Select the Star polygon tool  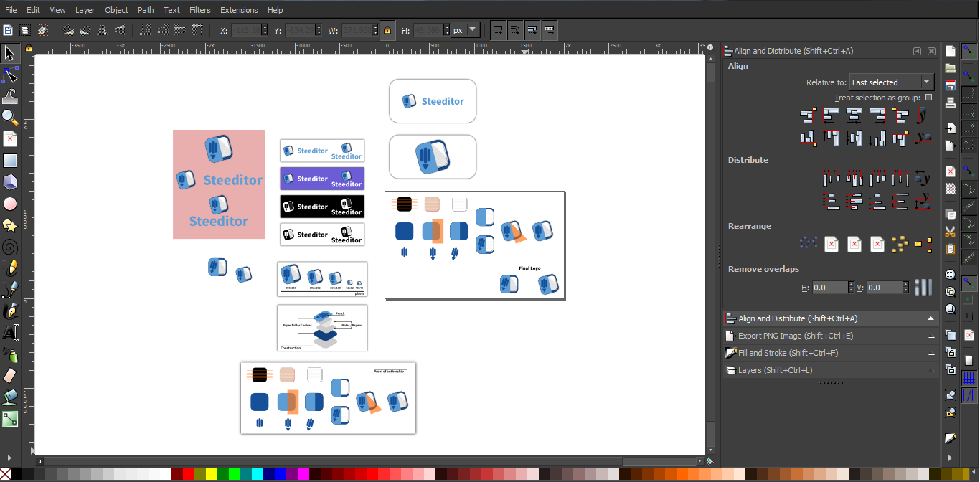[x=10, y=225]
